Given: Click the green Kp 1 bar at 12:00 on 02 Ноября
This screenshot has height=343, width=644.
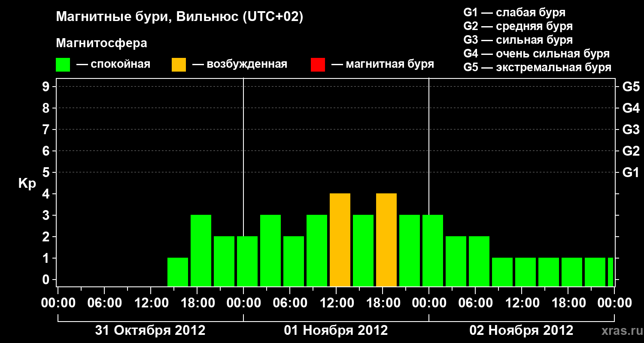Looking at the screenshot, I should (x=526, y=272).
